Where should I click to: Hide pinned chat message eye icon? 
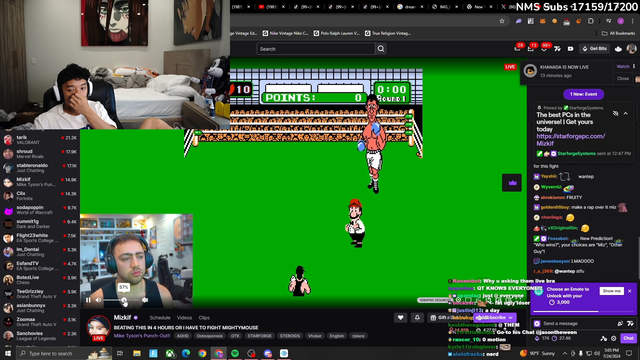615,113
